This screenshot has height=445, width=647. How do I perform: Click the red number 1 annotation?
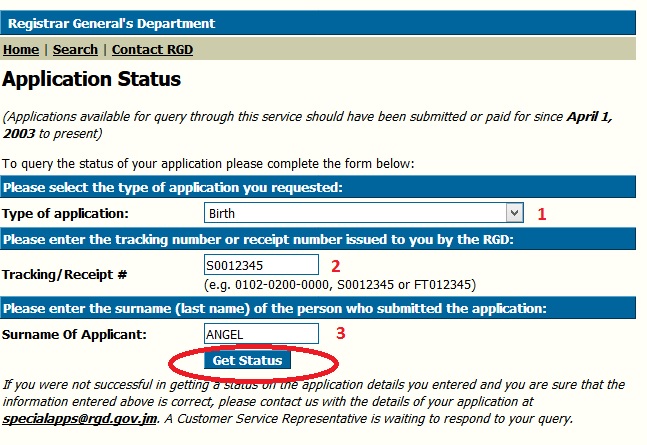click(x=542, y=213)
